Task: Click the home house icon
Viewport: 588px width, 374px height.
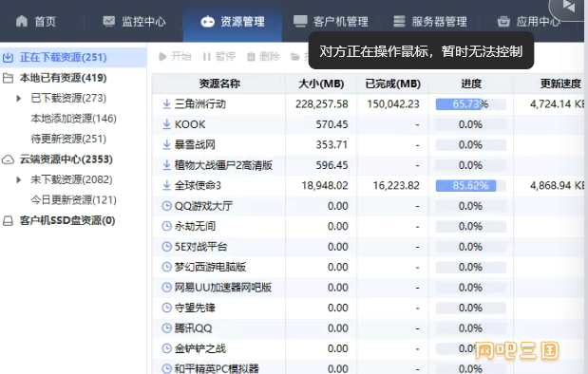Action: (22, 21)
